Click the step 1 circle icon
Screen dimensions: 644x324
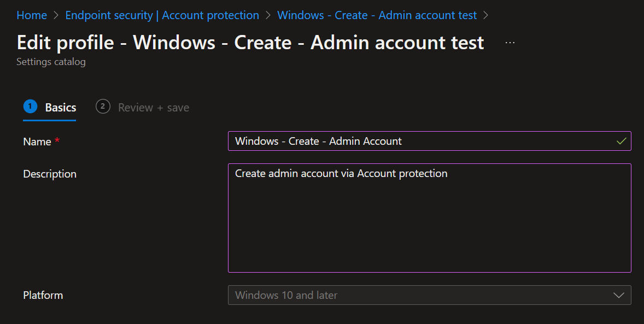coord(30,107)
